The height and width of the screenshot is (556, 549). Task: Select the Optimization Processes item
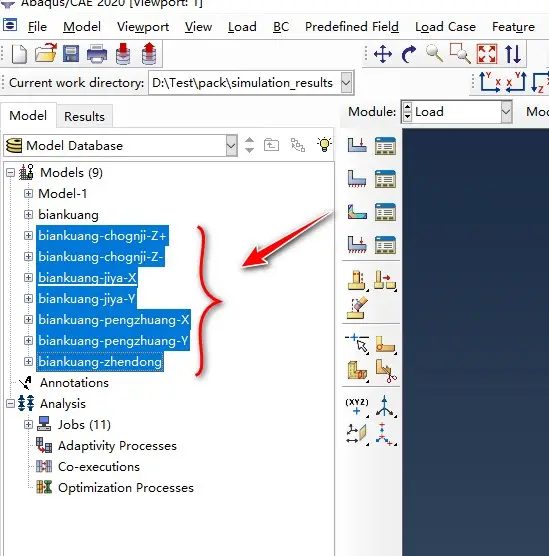126,488
